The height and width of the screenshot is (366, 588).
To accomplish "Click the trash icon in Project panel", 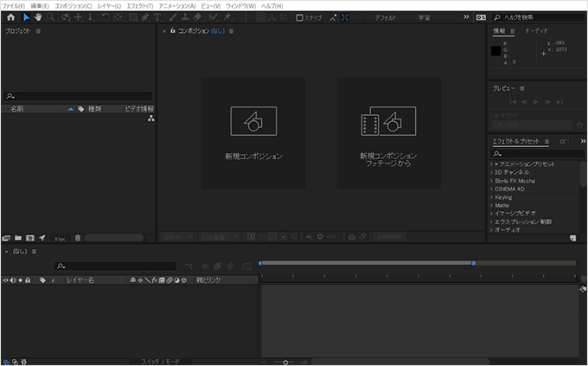I will (x=78, y=238).
